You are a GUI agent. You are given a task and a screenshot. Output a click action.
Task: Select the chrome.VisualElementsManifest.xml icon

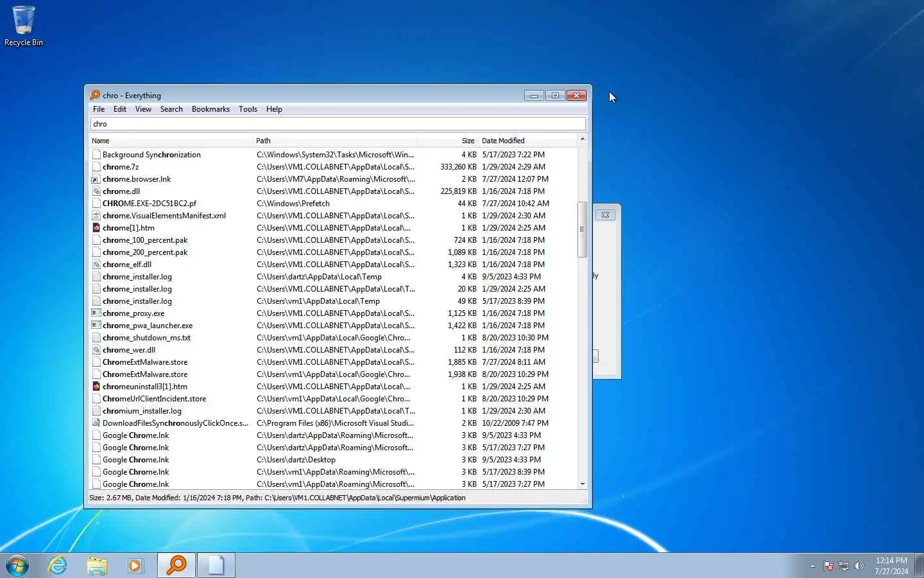[x=96, y=216]
